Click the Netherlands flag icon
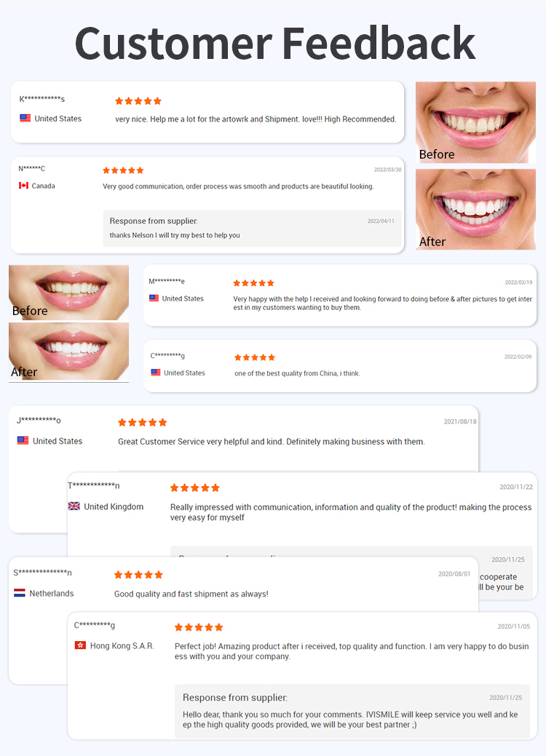The image size is (546, 756). click(x=20, y=593)
